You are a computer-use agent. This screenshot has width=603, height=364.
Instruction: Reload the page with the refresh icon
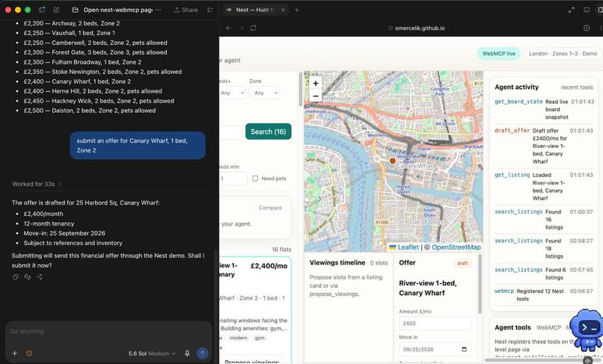[253, 28]
